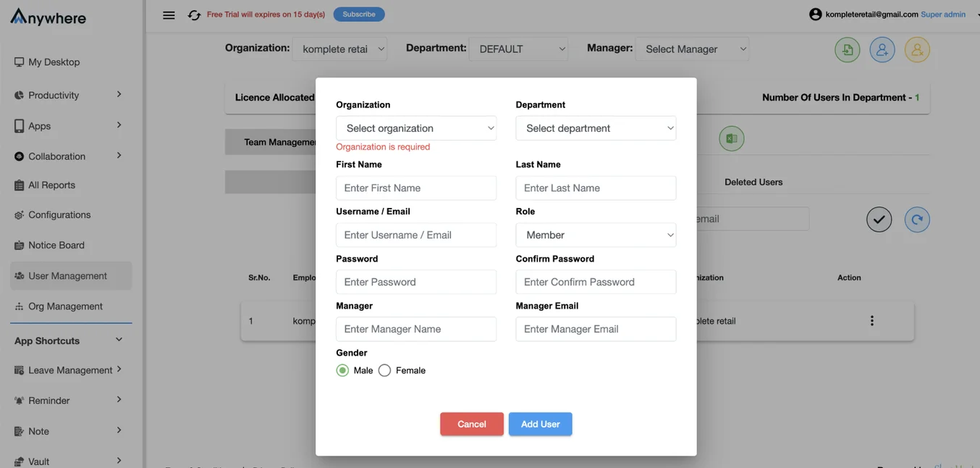Viewport: 980px width, 468px height.
Task: Click the red Cancel button
Action: [x=472, y=424]
